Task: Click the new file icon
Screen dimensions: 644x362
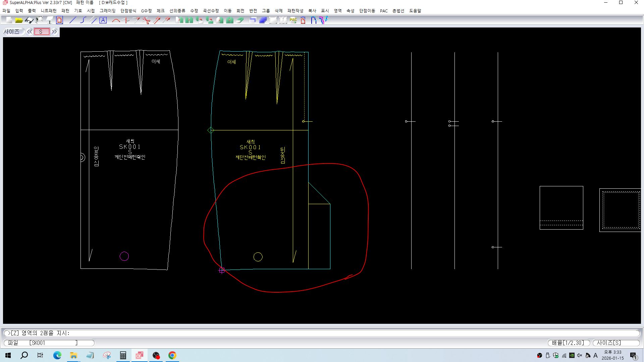Action: coord(9,20)
